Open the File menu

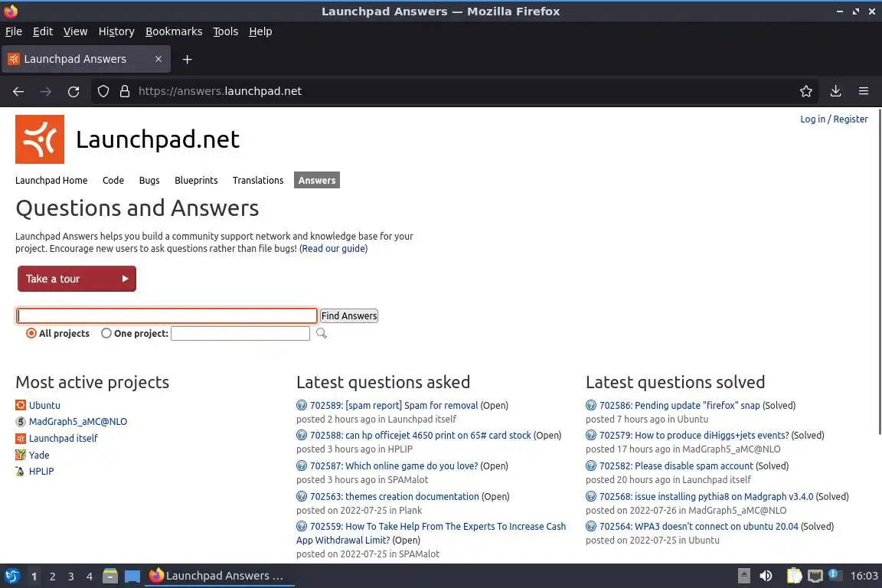tap(14, 31)
